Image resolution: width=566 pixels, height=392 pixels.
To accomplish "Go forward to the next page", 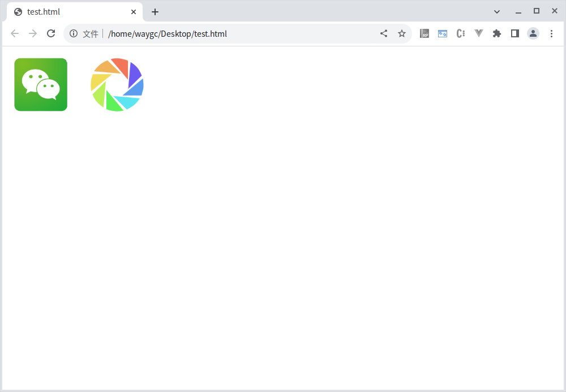I will coord(33,33).
